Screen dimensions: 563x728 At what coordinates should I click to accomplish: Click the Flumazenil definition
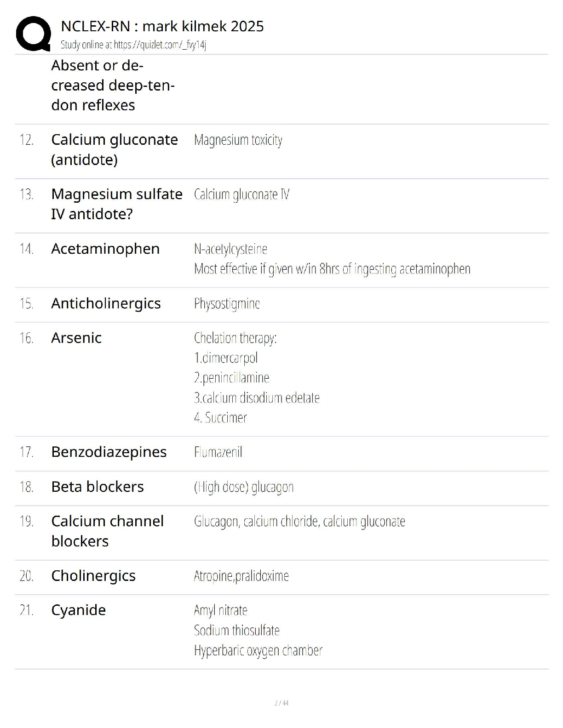(218, 452)
